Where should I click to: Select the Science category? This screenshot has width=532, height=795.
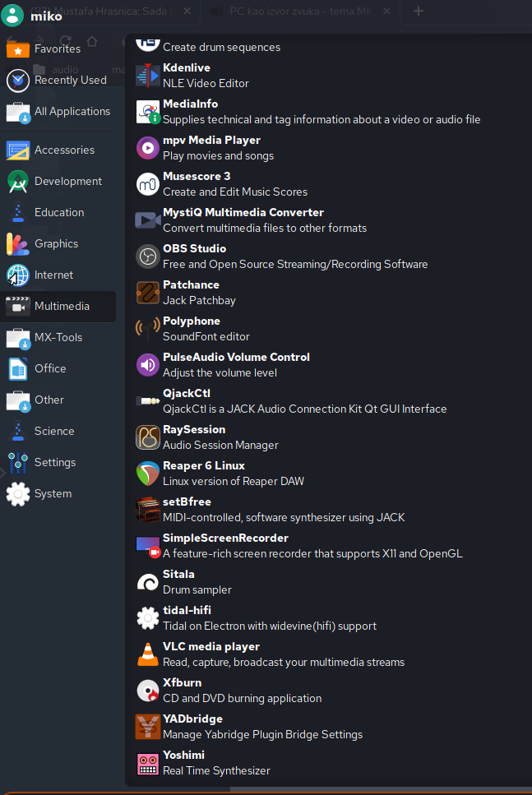58,432
